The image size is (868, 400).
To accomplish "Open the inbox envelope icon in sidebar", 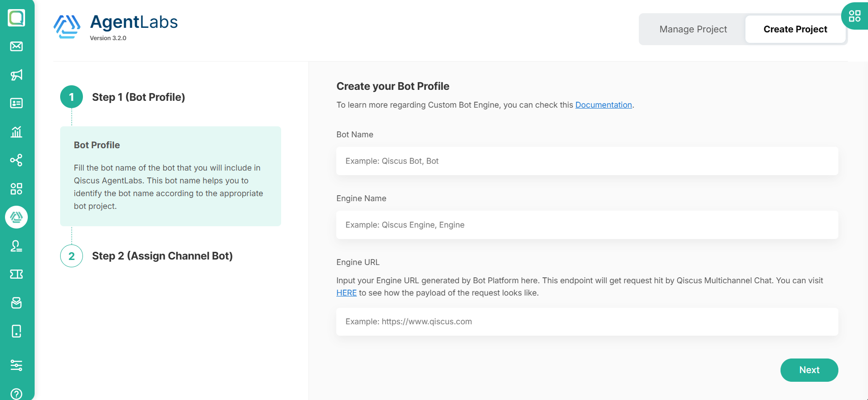I will pyautogui.click(x=16, y=46).
